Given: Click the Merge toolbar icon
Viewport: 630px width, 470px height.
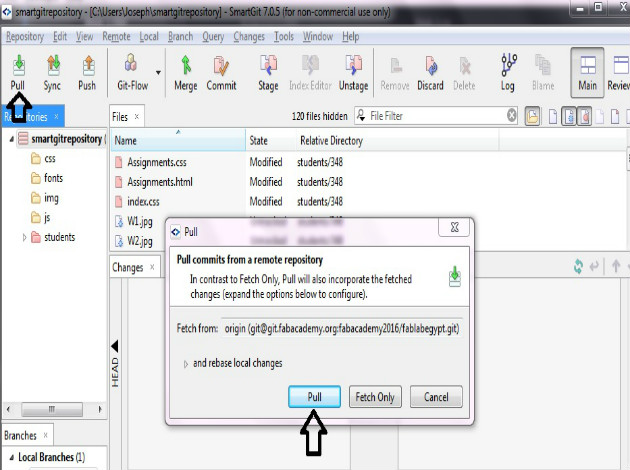Looking at the screenshot, I should tap(186, 72).
